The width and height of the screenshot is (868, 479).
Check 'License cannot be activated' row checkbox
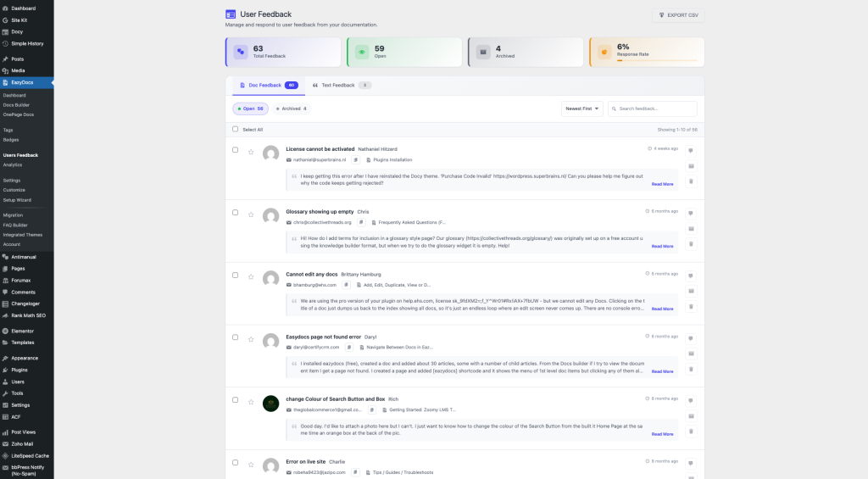(236, 150)
